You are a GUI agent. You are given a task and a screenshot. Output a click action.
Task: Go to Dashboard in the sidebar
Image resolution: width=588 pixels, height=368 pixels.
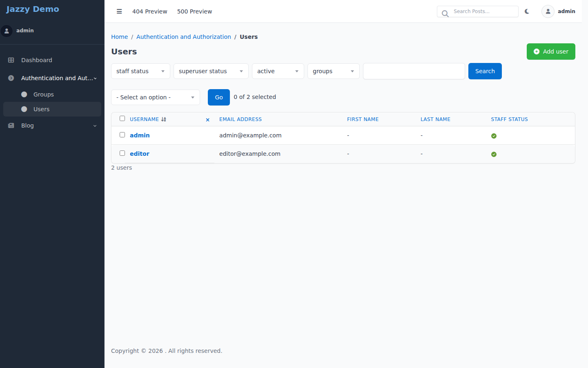tap(52, 60)
